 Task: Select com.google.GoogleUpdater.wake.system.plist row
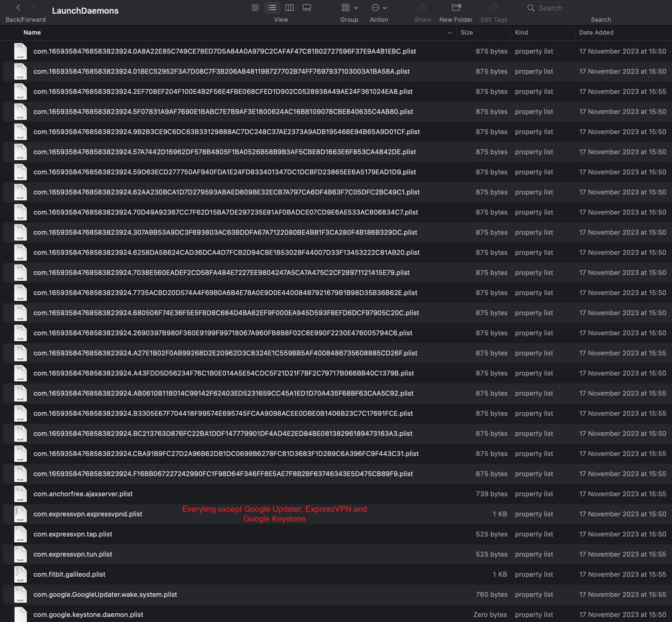pyautogui.click(x=105, y=595)
